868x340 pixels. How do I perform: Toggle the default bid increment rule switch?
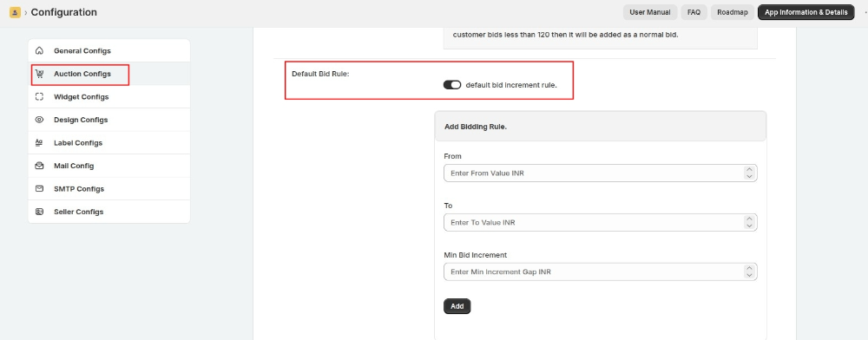[452, 85]
